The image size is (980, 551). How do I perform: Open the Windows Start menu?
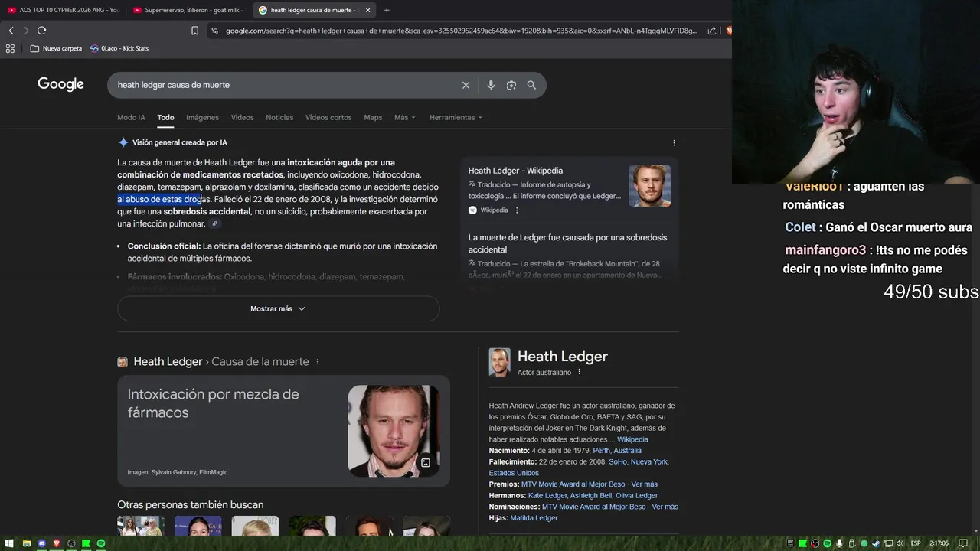[9, 543]
